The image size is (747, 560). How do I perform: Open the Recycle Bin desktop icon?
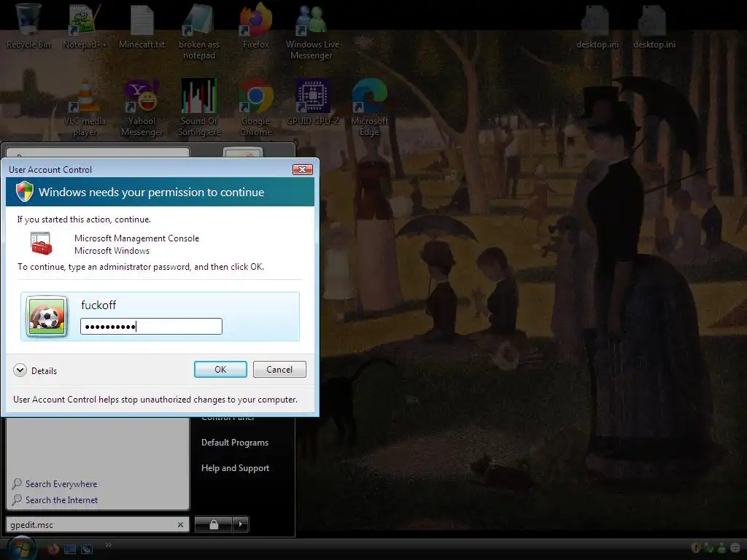[x=28, y=26]
